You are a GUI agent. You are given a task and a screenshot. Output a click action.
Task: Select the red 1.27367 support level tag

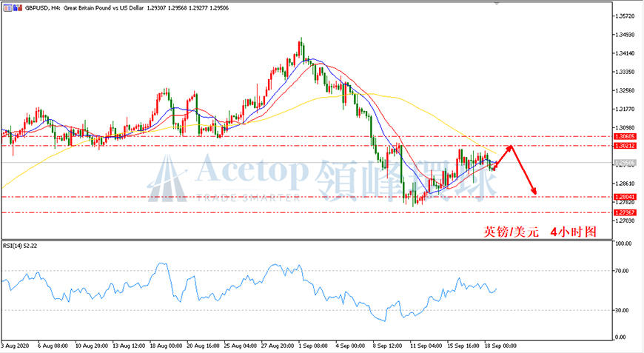[625, 212]
